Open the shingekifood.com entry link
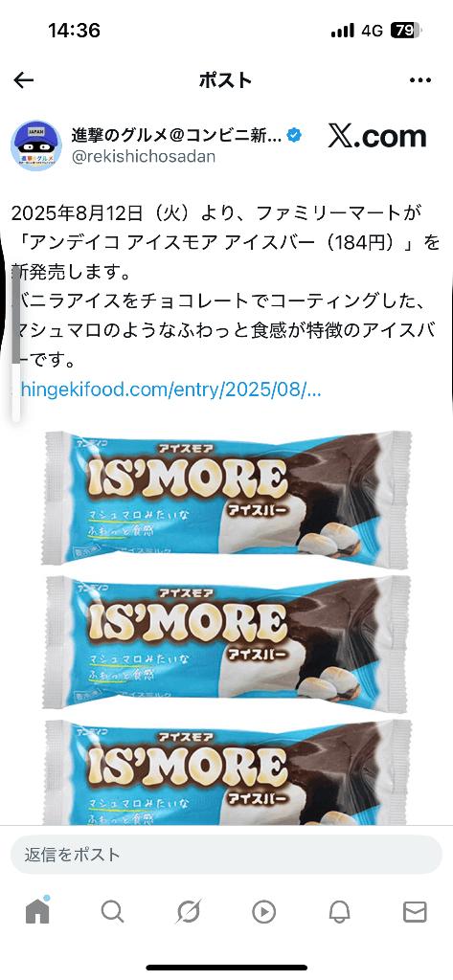 click(169, 390)
